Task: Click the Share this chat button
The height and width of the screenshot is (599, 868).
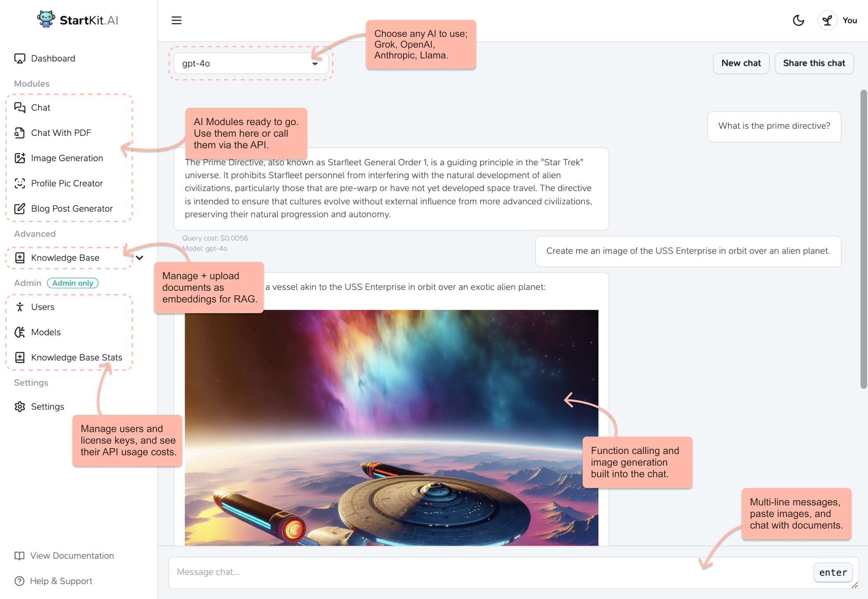Action: (x=813, y=63)
